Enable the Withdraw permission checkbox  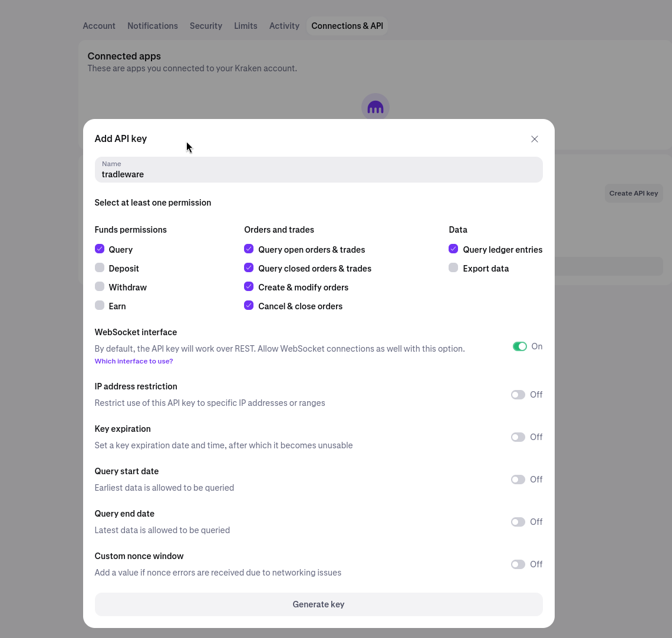(100, 286)
